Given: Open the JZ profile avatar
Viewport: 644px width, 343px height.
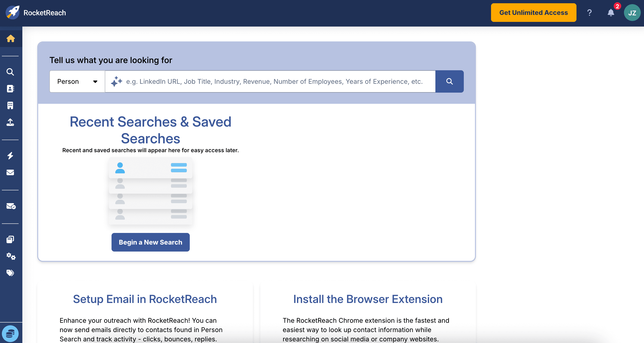Looking at the screenshot, I should (x=632, y=13).
